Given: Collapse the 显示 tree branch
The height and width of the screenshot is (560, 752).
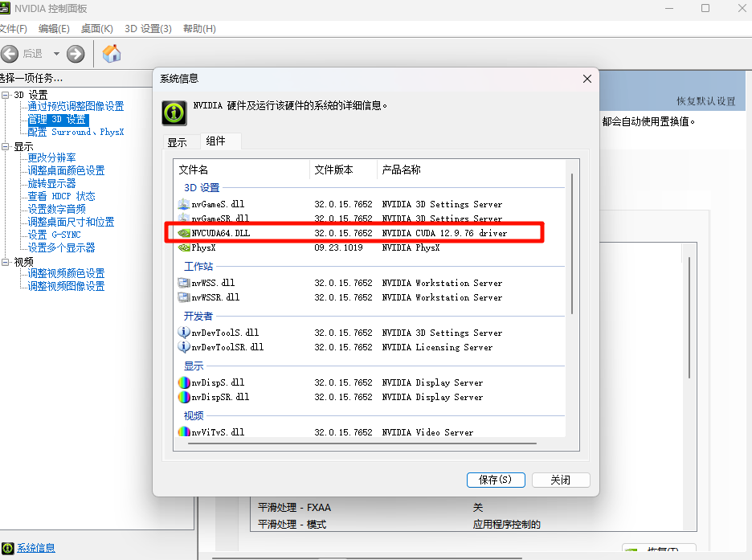Looking at the screenshot, I should [x=6, y=145].
